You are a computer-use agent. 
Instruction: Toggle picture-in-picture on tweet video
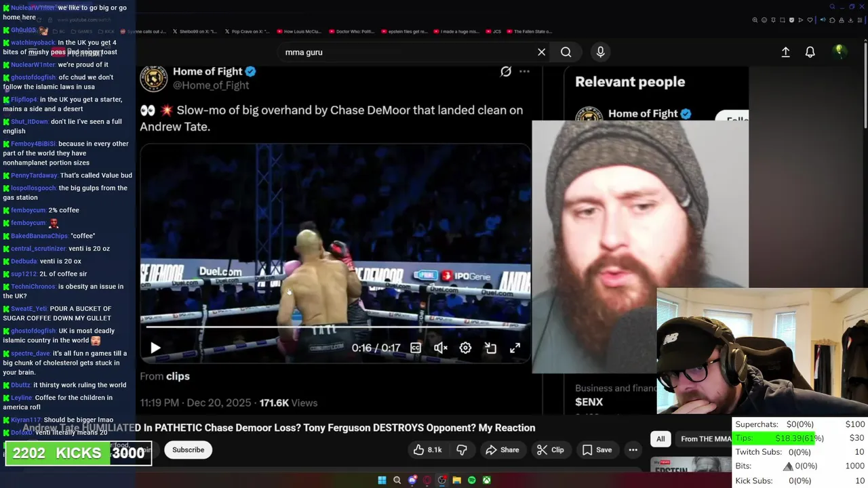point(490,348)
